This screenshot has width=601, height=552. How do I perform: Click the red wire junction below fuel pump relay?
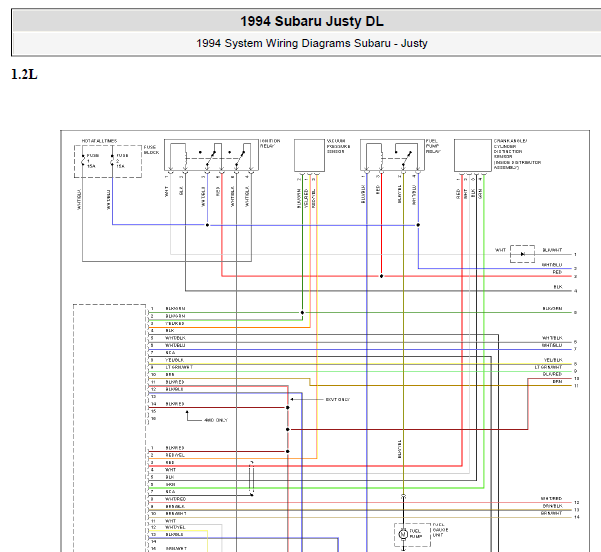pyautogui.click(x=381, y=276)
